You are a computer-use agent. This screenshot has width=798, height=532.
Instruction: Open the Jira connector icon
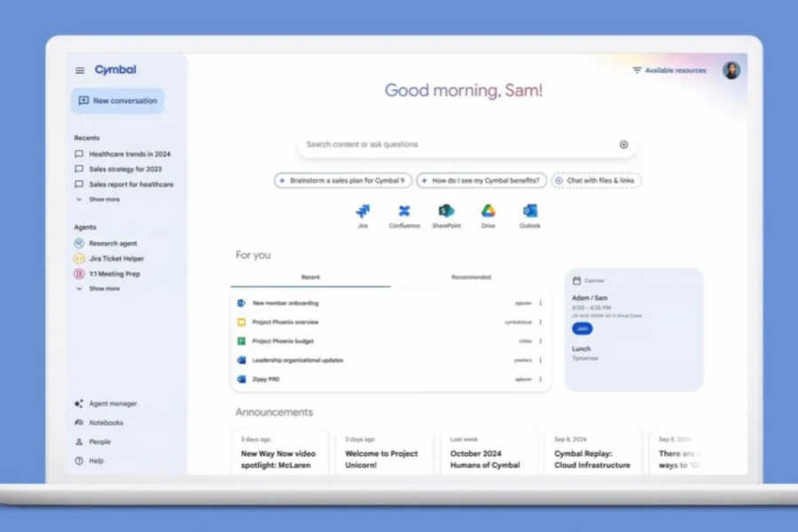pyautogui.click(x=363, y=215)
